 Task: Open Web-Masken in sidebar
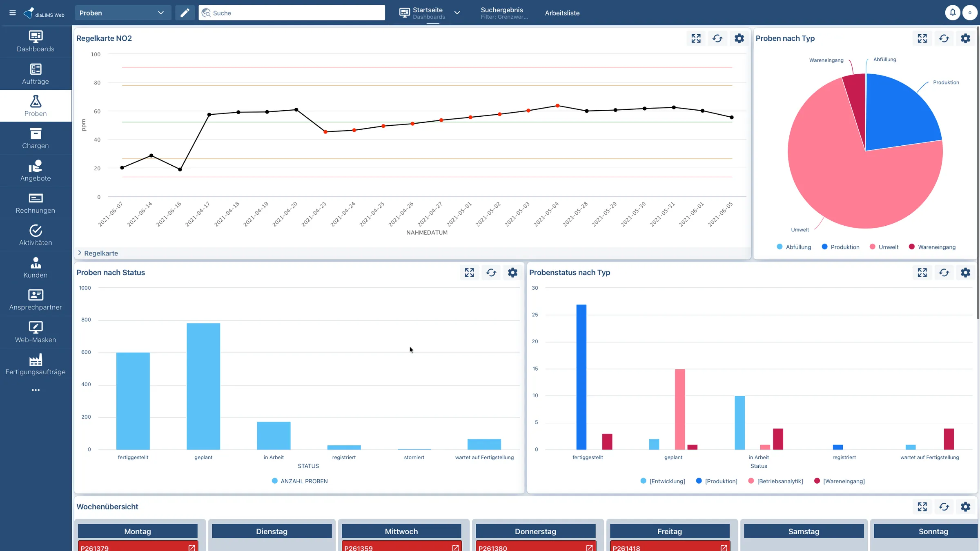(x=36, y=332)
